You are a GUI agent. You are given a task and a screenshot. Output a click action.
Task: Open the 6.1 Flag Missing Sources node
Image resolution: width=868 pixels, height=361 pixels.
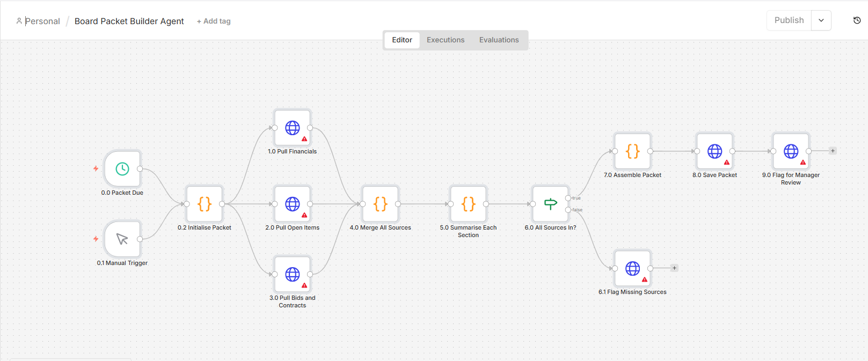click(633, 268)
